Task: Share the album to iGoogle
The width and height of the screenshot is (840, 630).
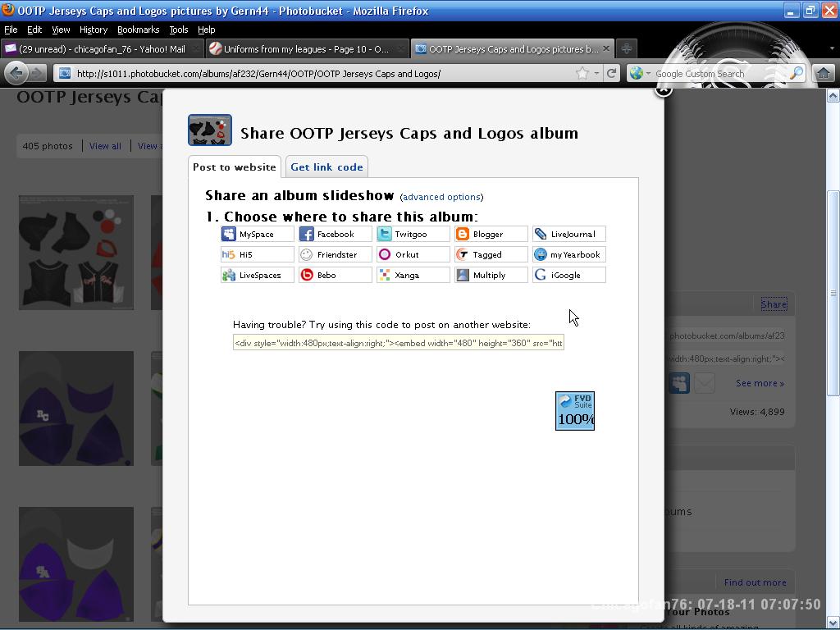Action: pyautogui.click(x=569, y=275)
